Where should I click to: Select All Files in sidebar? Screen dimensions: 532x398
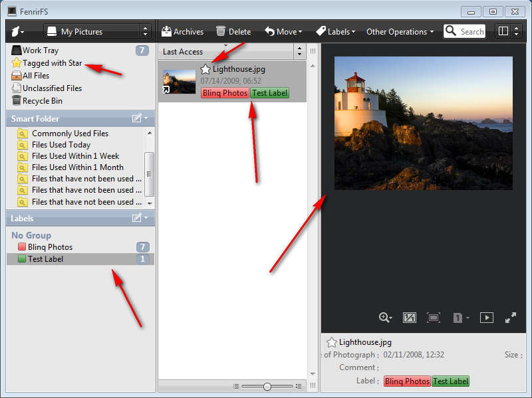pyautogui.click(x=36, y=76)
